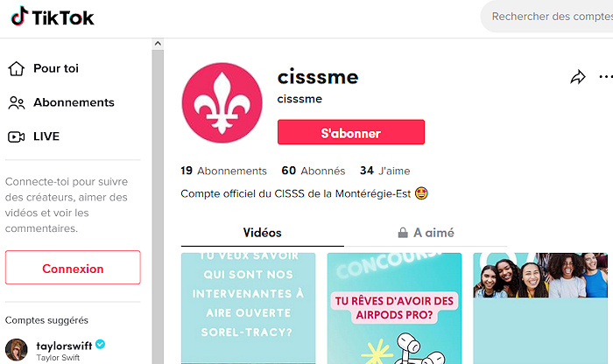Open the LIVE camera icon
Viewport: 613px width, 364px height.
pyautogui.click(x=17, y=136)
